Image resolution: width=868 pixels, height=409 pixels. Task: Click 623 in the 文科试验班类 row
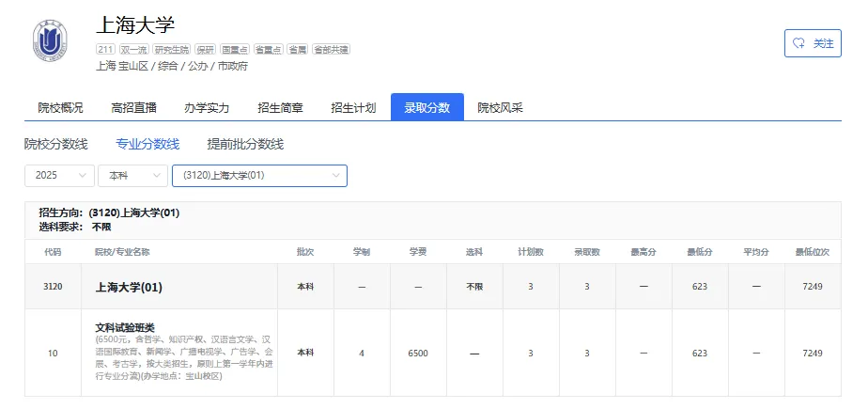click(700, 353)
